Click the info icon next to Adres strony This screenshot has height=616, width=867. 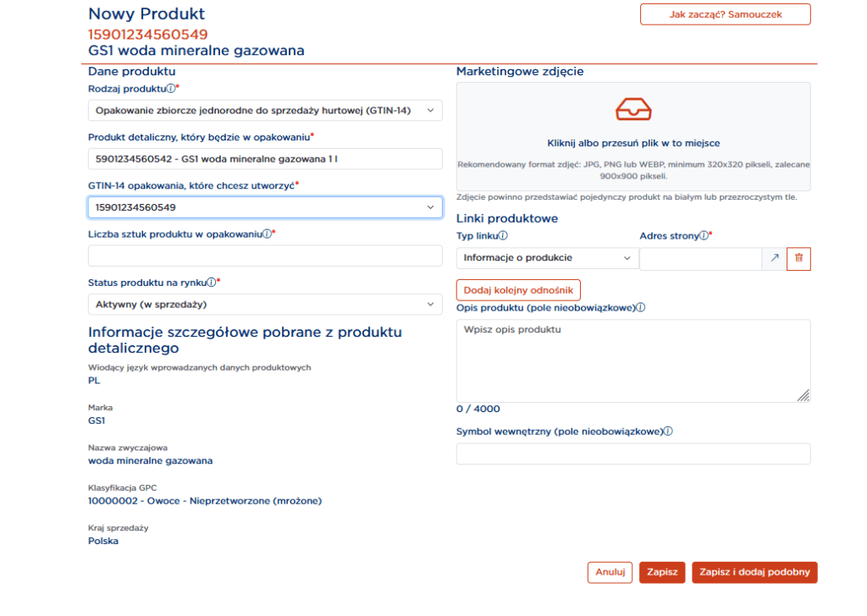click(x=704, y=236)
